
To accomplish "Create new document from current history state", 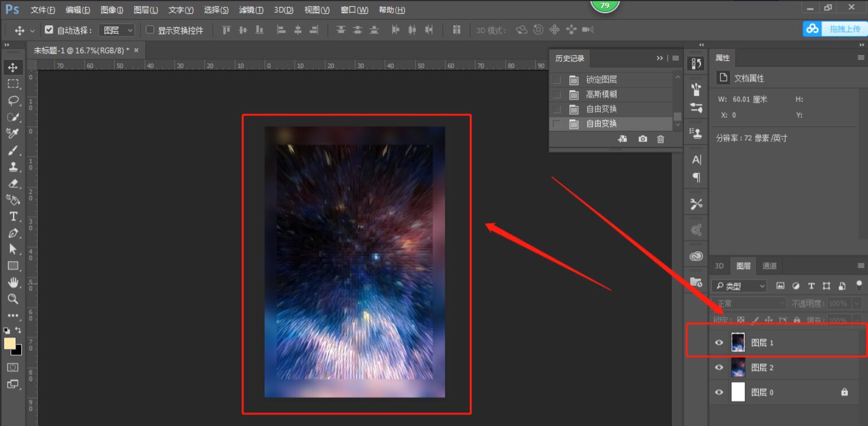I will [x=622, y=139].
